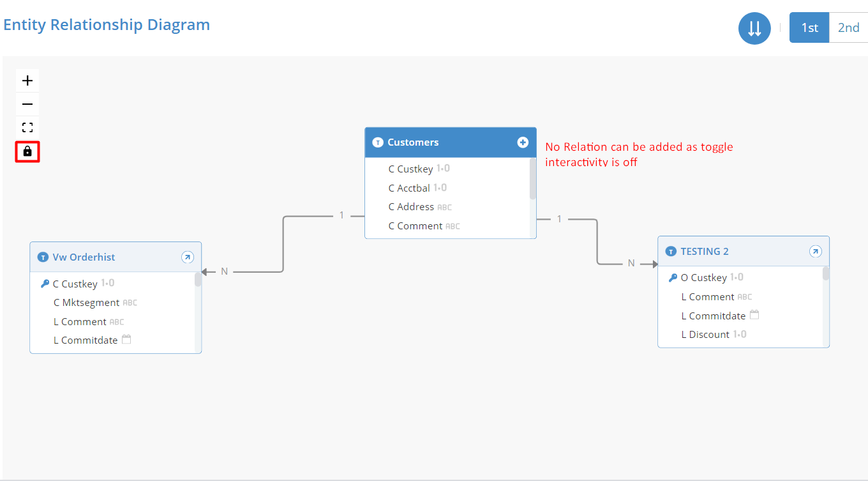Click the key icon beside C Custkey in Vw Orderhist
Image resolution: width=868 pixels, height=481 pixels.
45,283
